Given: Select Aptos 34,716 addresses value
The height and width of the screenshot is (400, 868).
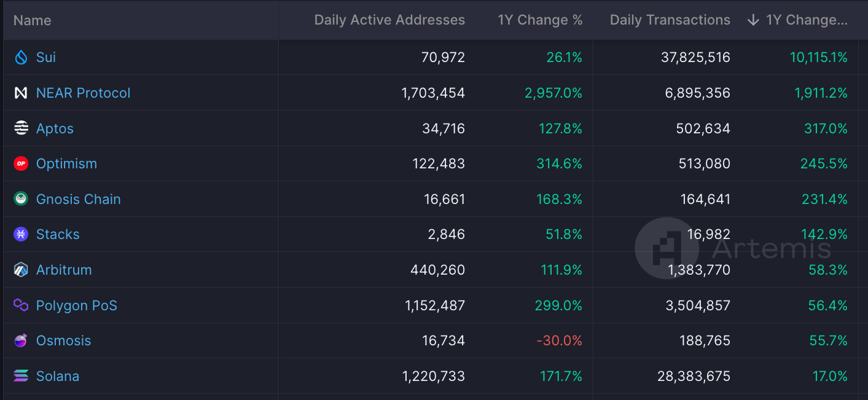Looking at the screenshot, I should [444, 128].
